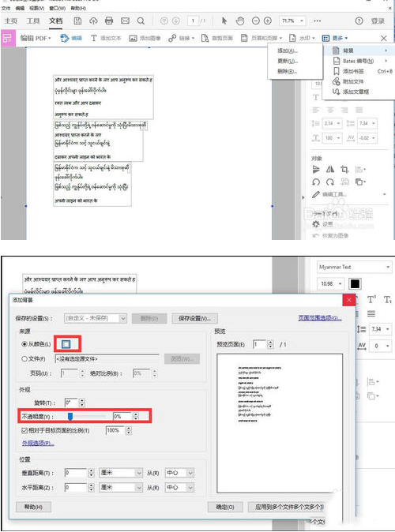
Task: Click the Print icon in toolbar
Action: (x=109, y=21)
